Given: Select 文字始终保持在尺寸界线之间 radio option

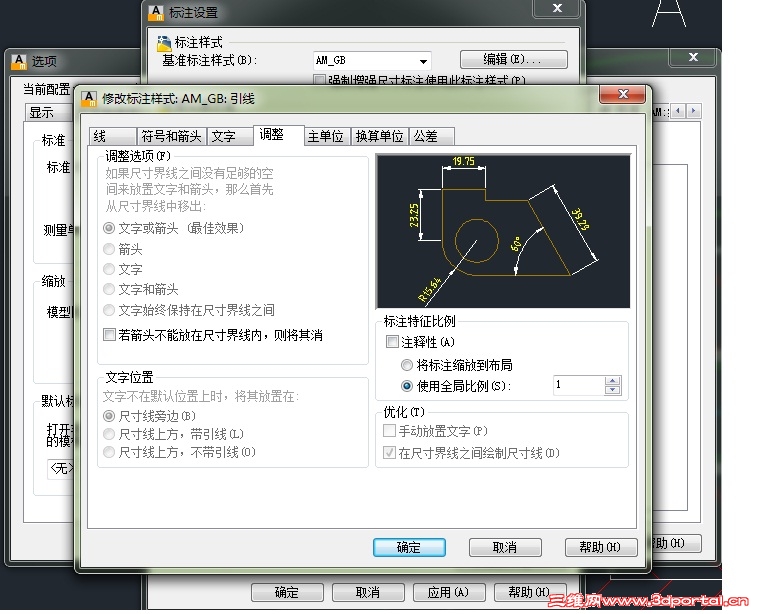Looking at the screenshot, I should [109, 310].
